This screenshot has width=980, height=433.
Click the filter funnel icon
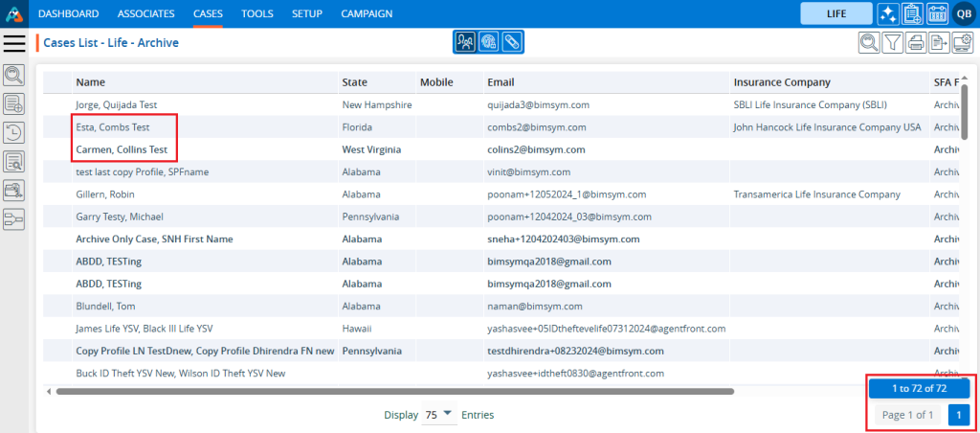(892, 42)
